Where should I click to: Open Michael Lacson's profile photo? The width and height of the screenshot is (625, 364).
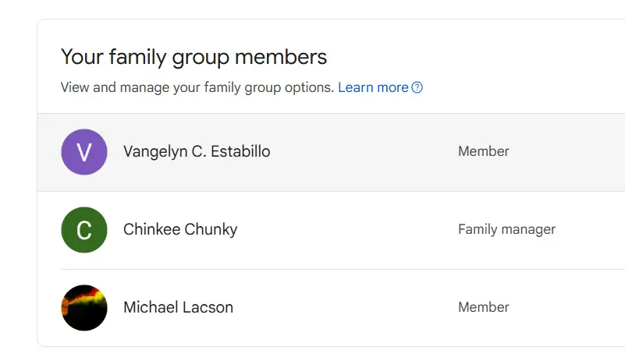point(84,308)
